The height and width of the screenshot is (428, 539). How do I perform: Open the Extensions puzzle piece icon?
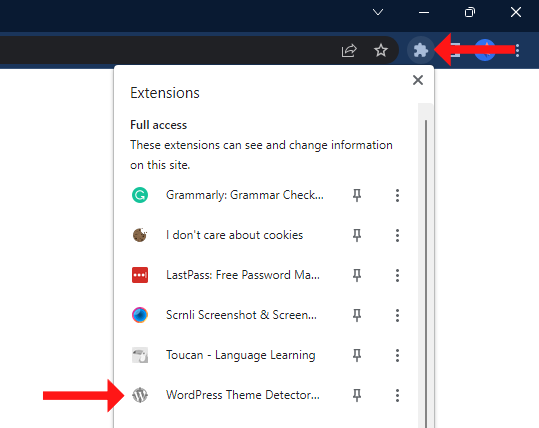pyautogui.click(x=420, y=51)
